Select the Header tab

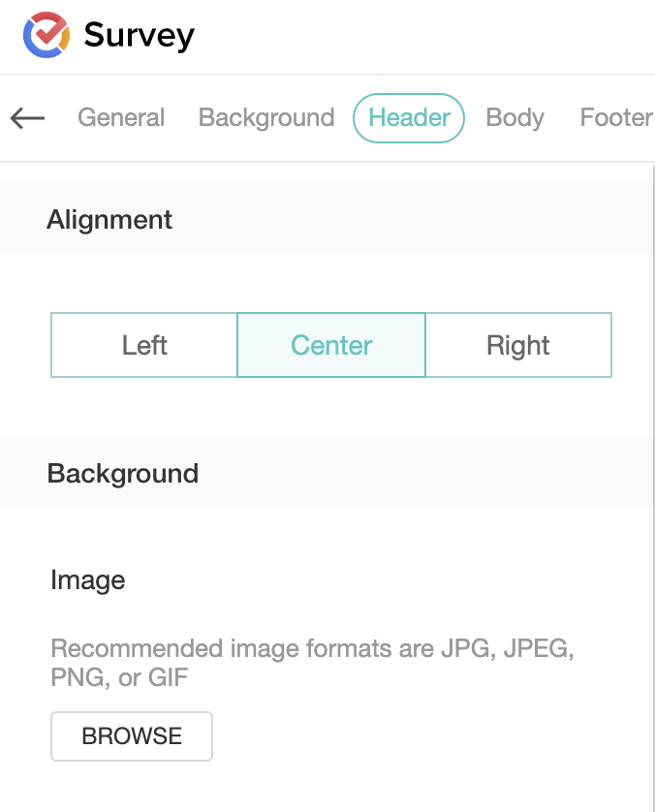click(409, 118)
